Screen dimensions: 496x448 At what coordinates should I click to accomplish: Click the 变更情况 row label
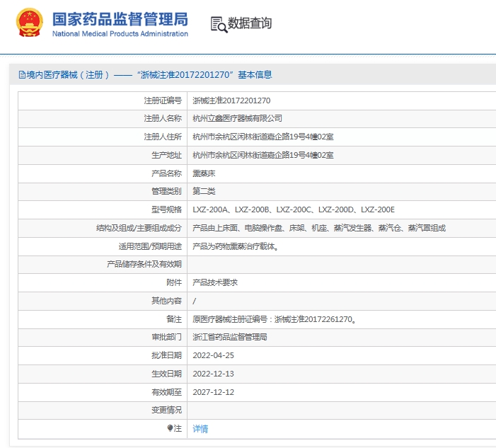pos(167,410)
